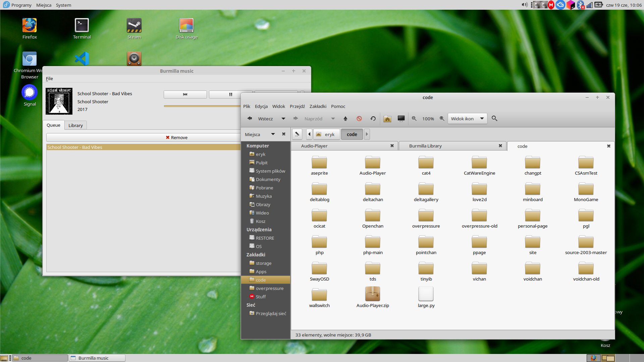This screenshot has width=644, height=362.
Task: Open Kosz in the sidebar
Action: (265, 221)
